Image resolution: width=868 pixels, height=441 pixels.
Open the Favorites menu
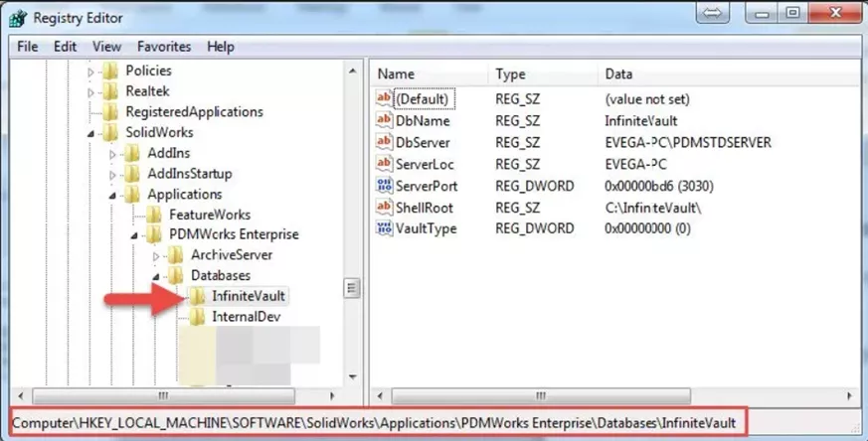pos(164,47)
